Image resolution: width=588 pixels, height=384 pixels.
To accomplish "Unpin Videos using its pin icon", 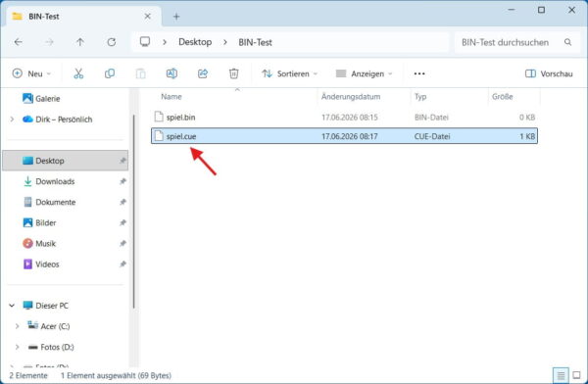I will [x=122, y=264].
